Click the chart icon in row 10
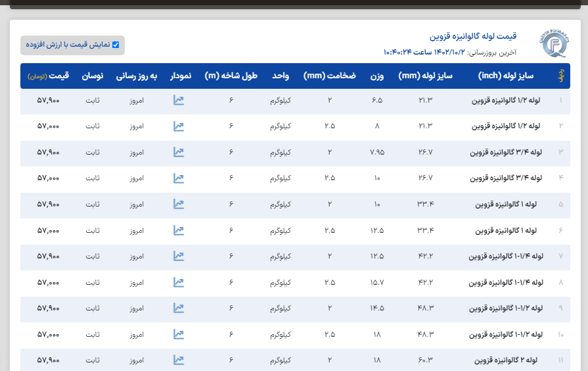 tap(179, 334)
